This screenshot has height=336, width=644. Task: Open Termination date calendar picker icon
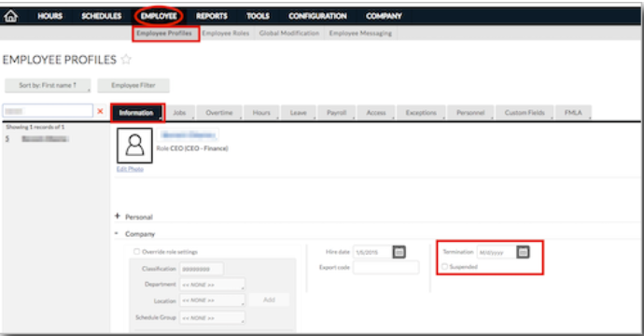coord(523,252)
